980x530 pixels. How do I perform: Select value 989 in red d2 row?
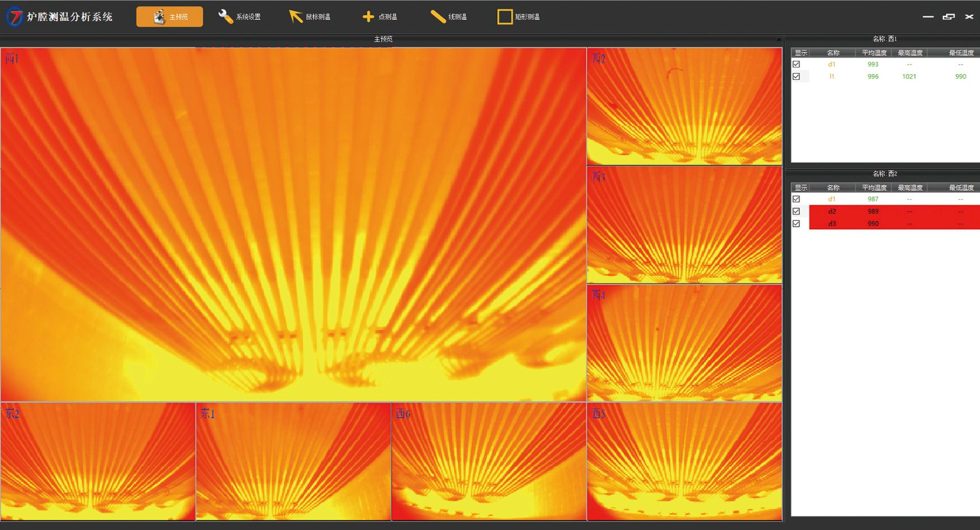[x=873, y=211]
